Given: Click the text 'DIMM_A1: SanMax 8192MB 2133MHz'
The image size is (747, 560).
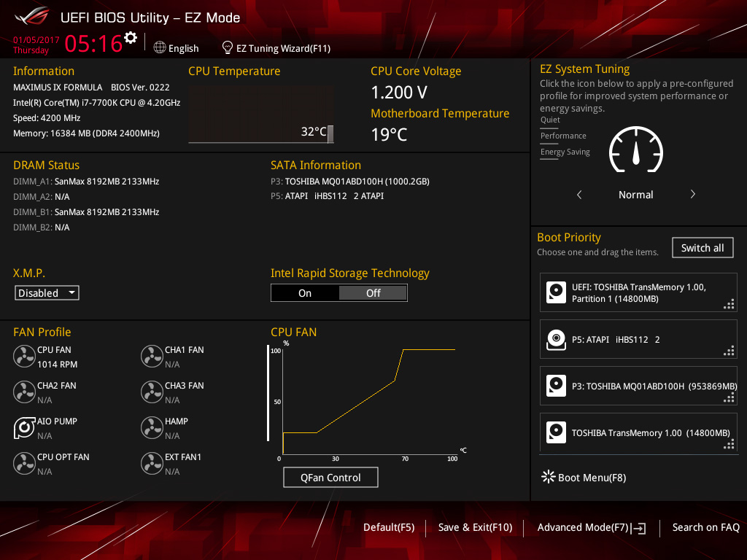Looking at the screenshot, I should (x=86, y=182).
